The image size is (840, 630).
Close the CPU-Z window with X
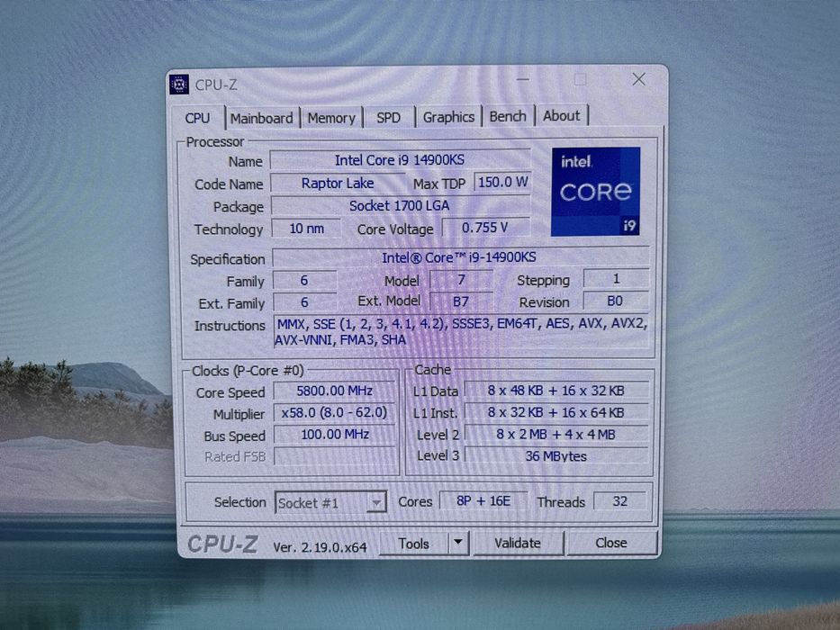638,79
